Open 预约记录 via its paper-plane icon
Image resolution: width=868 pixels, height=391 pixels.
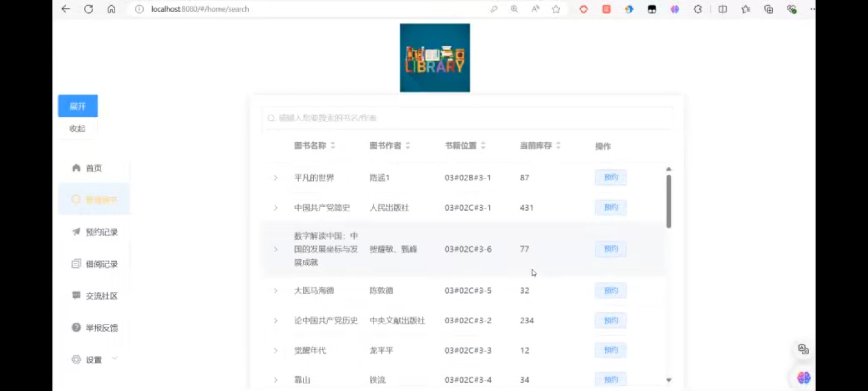coord(76,232)
